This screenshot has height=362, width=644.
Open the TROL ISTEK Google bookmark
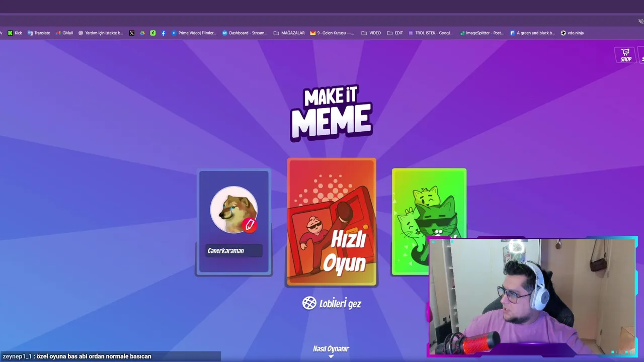(x=430, y=33)
